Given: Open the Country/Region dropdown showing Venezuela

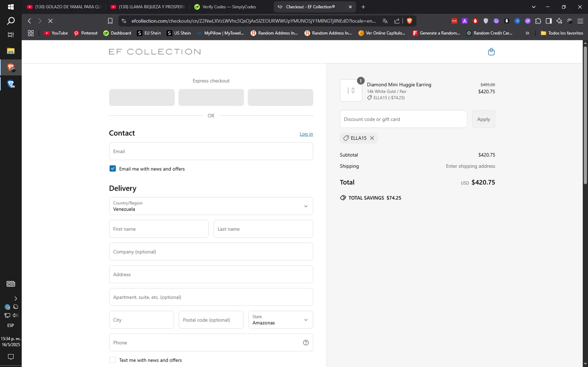Looking at the screenshot, I should point(211,206).
